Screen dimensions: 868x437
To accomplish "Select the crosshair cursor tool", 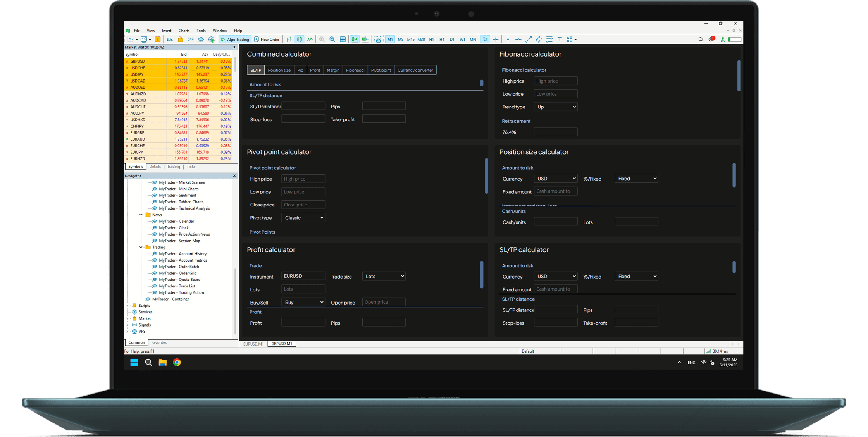I will coord(496,40).
